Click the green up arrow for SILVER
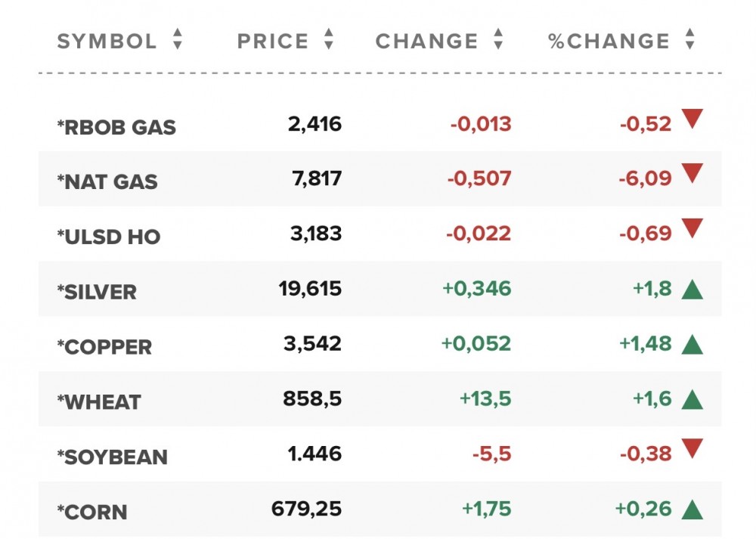 coord(692,290)
